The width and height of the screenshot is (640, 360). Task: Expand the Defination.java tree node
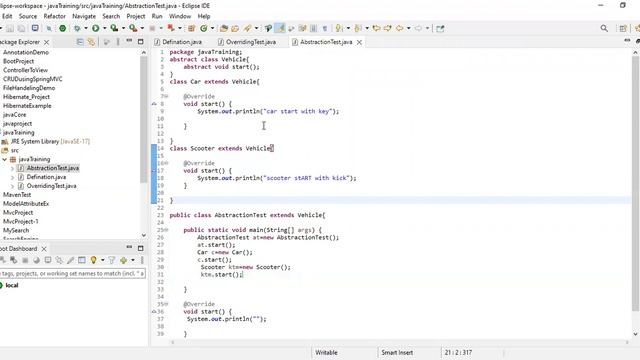(x=12, y=177)
